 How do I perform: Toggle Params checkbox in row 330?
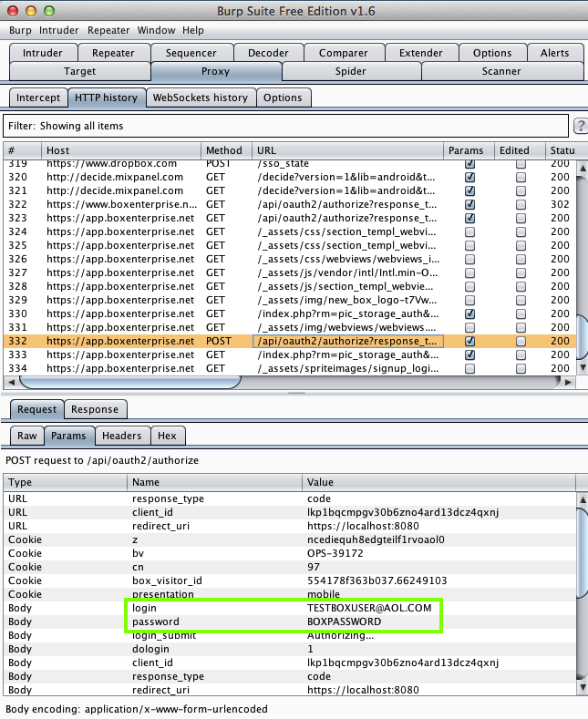[x=469, y=314]
